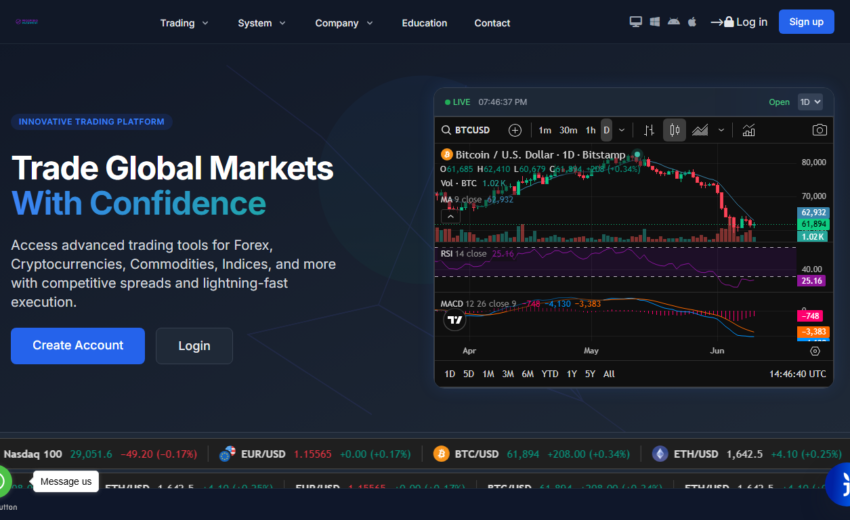The image size is (850, 520).
Task: Select the 1h chart interval
Action: pyautogui.click(x=590, y=130)
